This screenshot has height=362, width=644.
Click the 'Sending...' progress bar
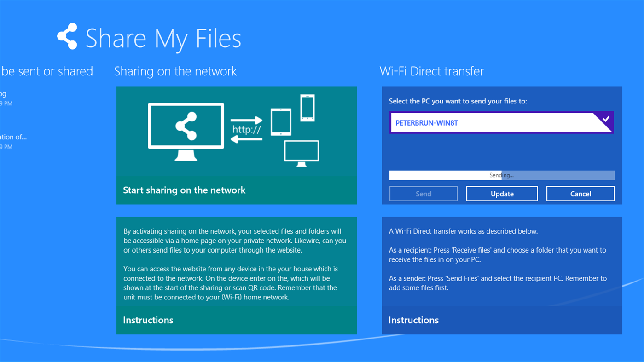[x=502, y=175]
